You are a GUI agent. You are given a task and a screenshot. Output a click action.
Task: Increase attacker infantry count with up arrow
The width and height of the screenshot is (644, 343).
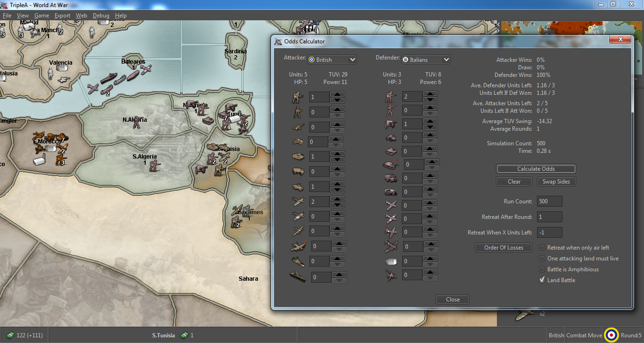click(x=337, y=94)
